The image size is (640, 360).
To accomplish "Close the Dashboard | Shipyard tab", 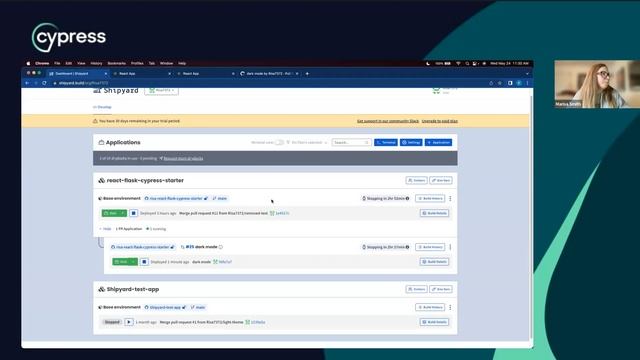I will click(106, 73).
